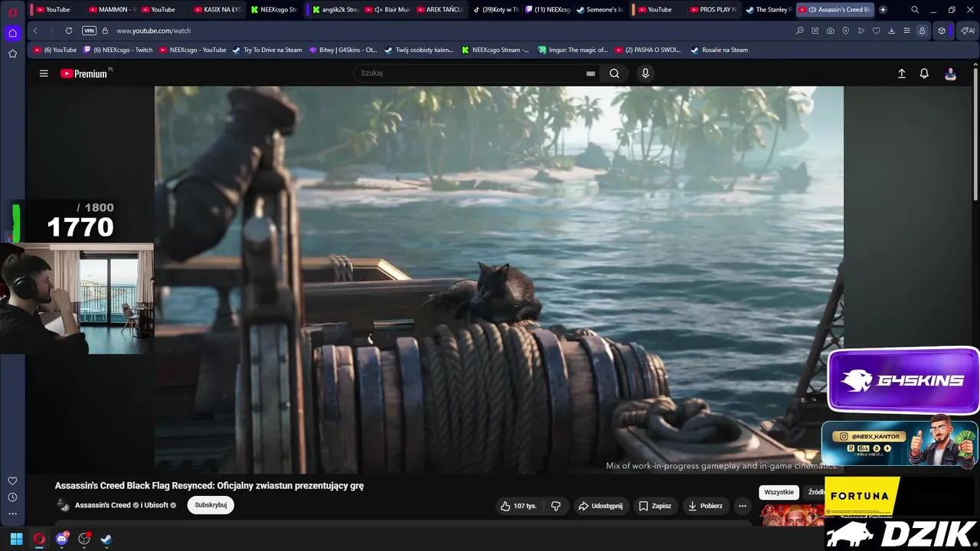Click the Assassin's Creed video player
Screen dimensions: 980x551
tap(498, 279)
